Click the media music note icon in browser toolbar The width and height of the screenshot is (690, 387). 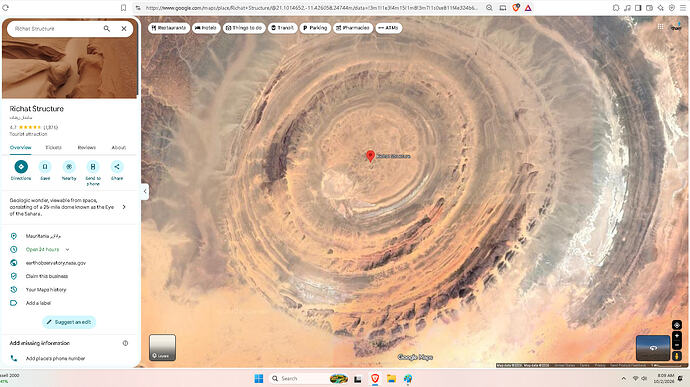pyautogui.click(x=627, y=7)
